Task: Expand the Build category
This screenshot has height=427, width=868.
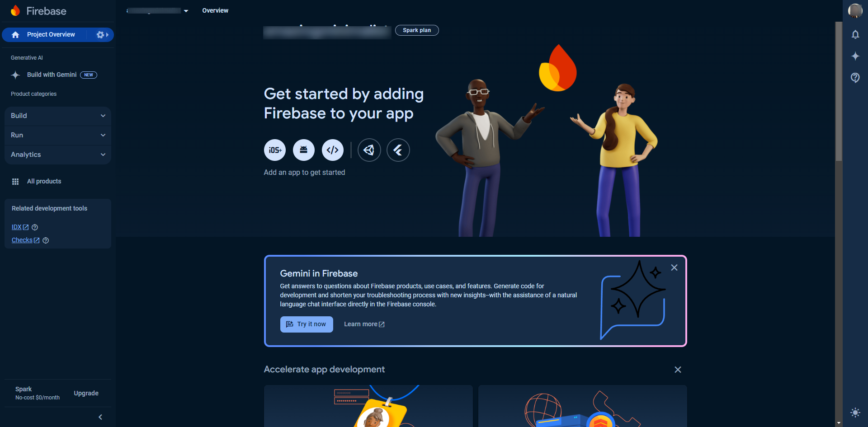Action: click(58, 116)
